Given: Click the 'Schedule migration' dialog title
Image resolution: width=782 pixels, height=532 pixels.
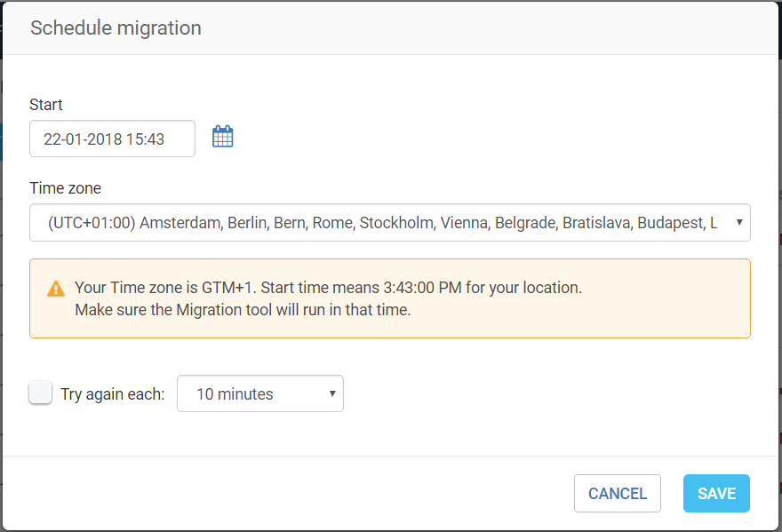Looking at the screenshot, I should (x=116, y=28).
